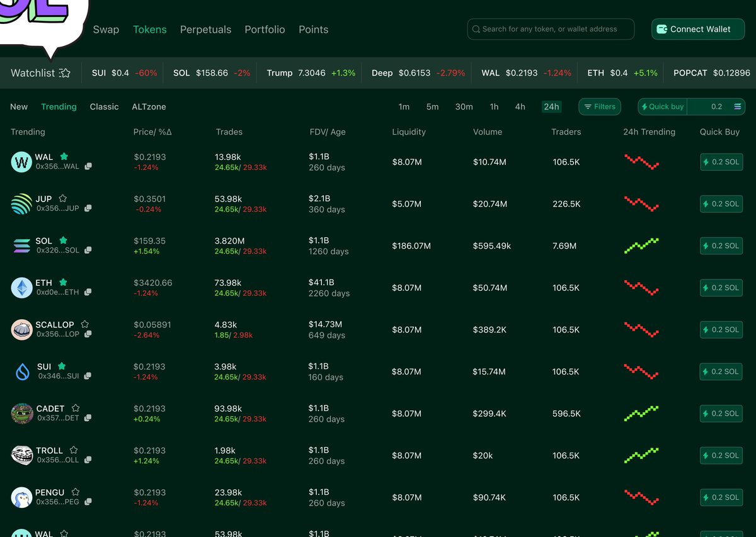Viewport: 756px width, 537px height.
Task: Copy the SUI contract address 0x346...SUI
Action: (x=88, y=376)
